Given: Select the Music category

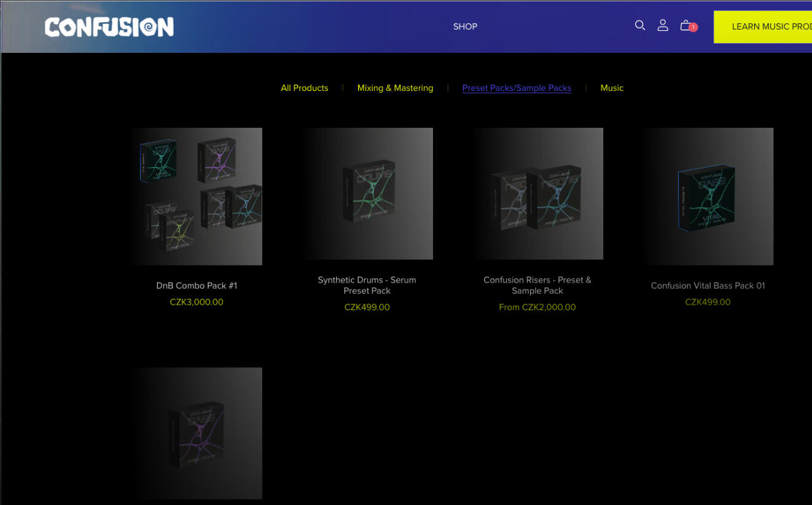Looking at the screenshot, I should pyautogui.click(x=612, y=88).
